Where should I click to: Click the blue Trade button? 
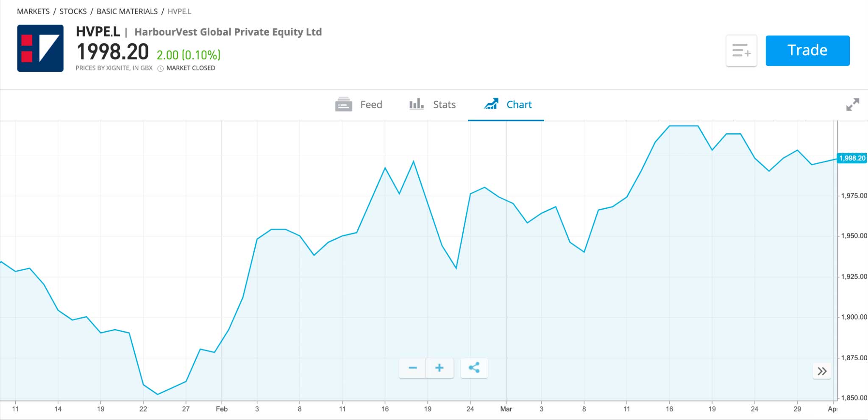point(807,50)
